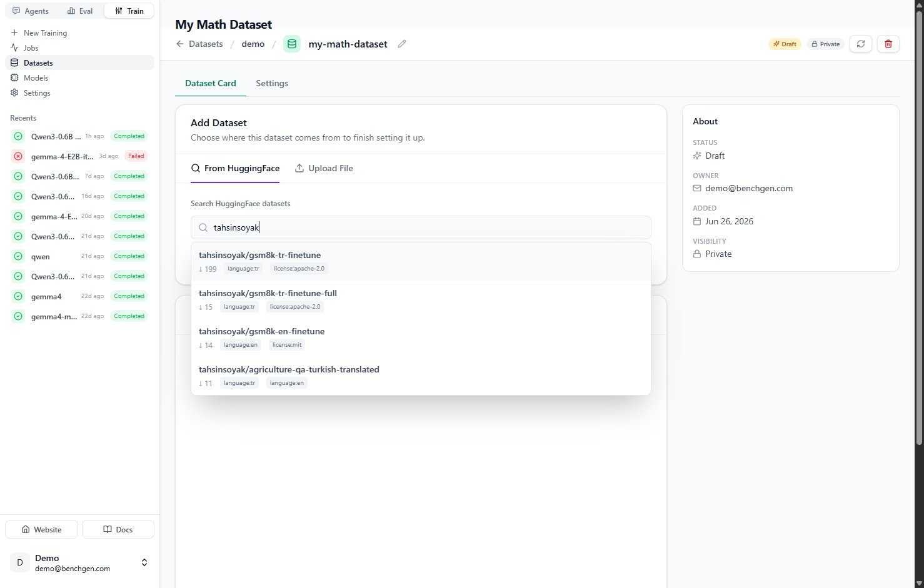Go to Datasets breadcrumb link
924x588 pixels.
[206, 44]
